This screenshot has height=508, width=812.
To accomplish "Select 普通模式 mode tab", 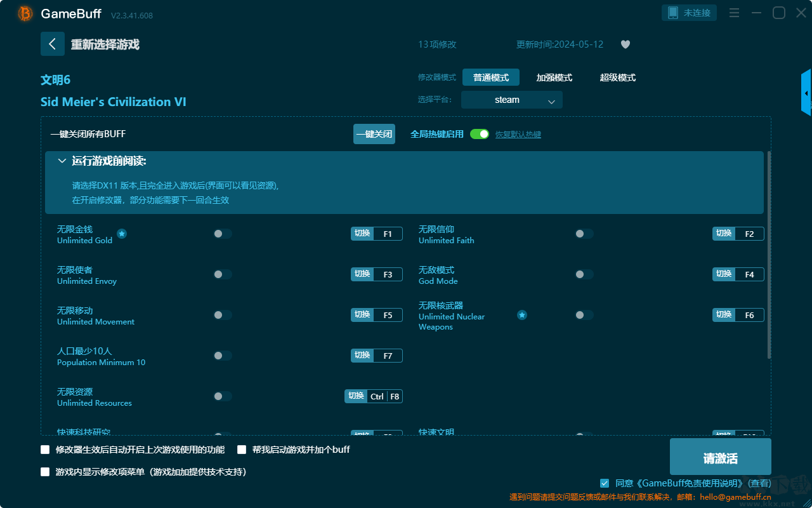I will click(x=491, y=77).
